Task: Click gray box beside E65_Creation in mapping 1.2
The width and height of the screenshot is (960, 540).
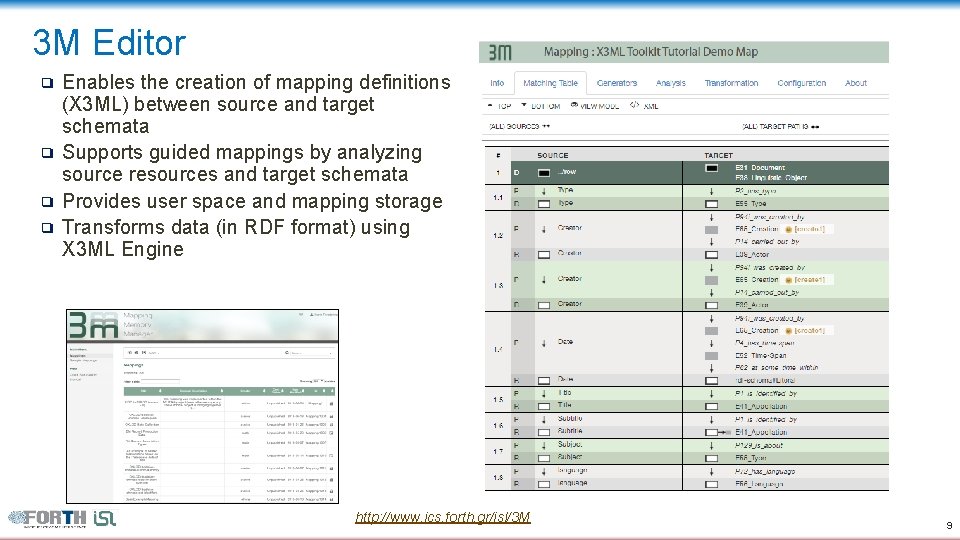Action: (x=711, y=230)
